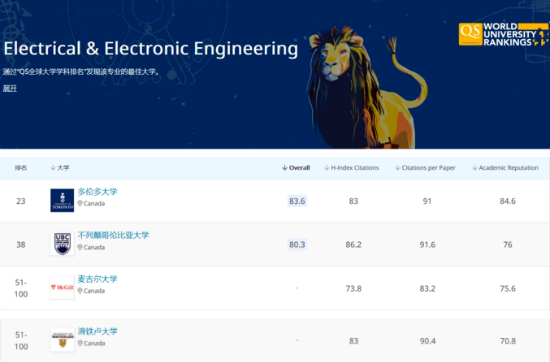Click the University of Toronto logo
This screenshot has width=550, height=362.
coord(62,200)
